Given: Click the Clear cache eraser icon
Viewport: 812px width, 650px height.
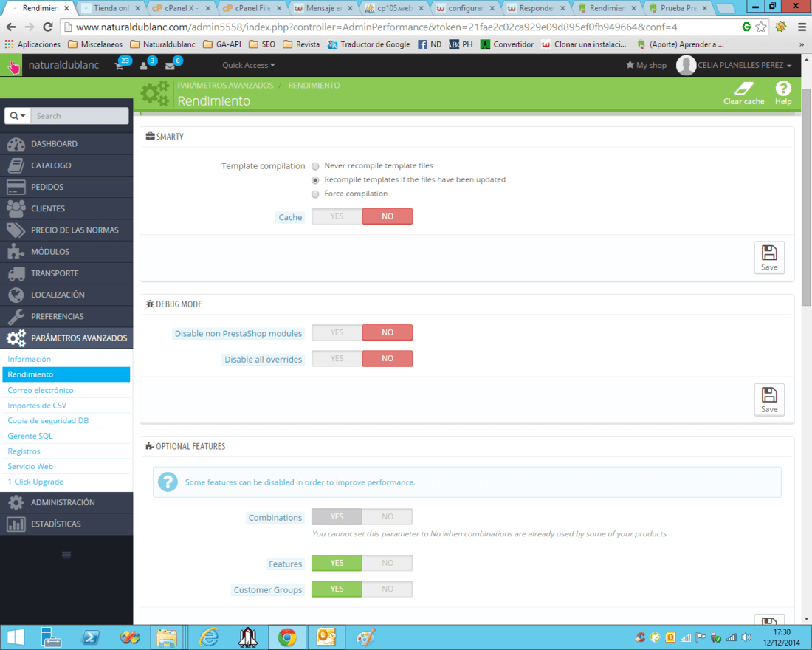Looking at the screenshot, I should (743, 88).
